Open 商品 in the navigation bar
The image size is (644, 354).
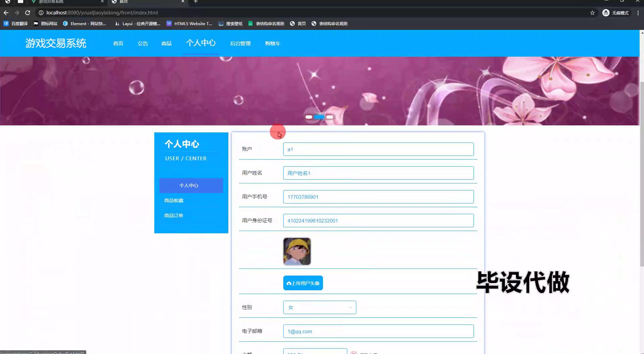coord(166,44)
